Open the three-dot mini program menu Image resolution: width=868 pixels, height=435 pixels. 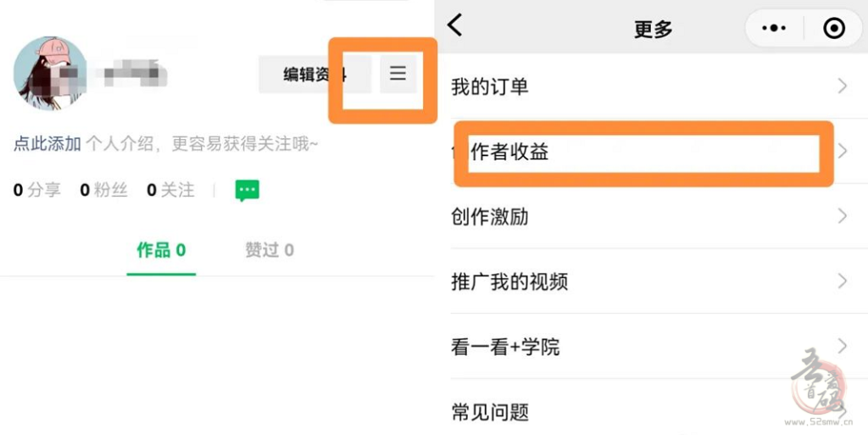[773, 28]
